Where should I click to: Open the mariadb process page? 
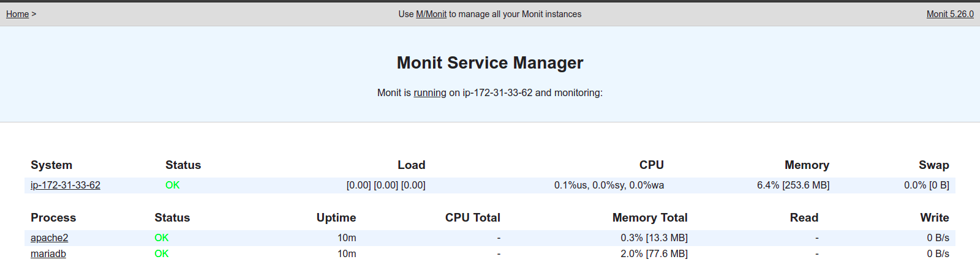(x=48, y=253)
